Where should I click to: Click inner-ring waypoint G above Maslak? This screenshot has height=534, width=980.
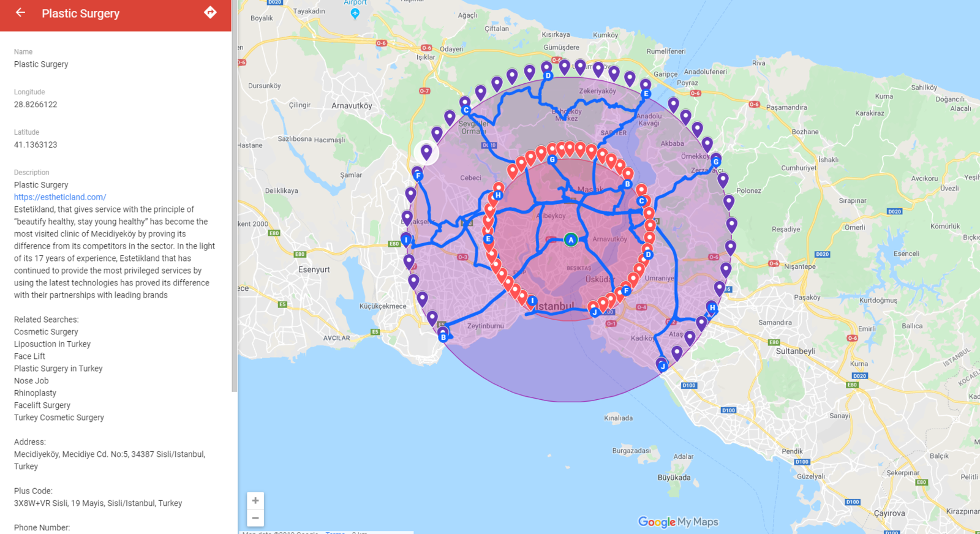coord(552,159)
